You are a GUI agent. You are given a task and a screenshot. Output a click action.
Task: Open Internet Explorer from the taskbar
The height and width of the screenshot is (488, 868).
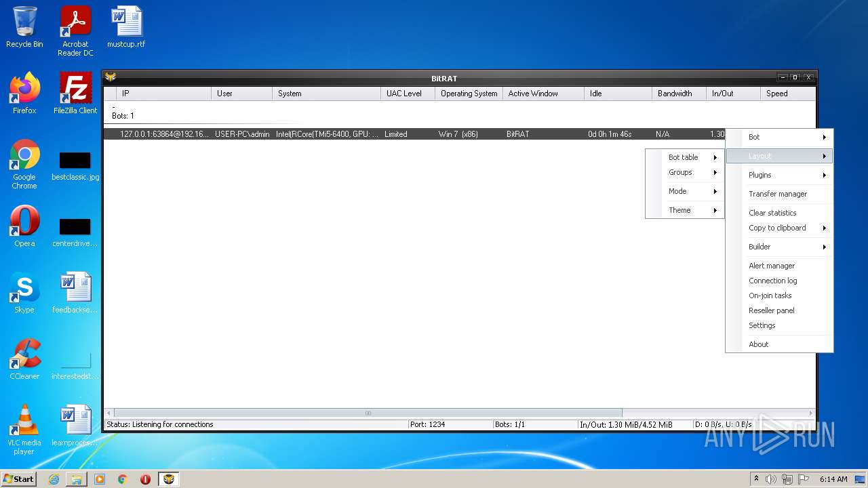pos(54,479)
